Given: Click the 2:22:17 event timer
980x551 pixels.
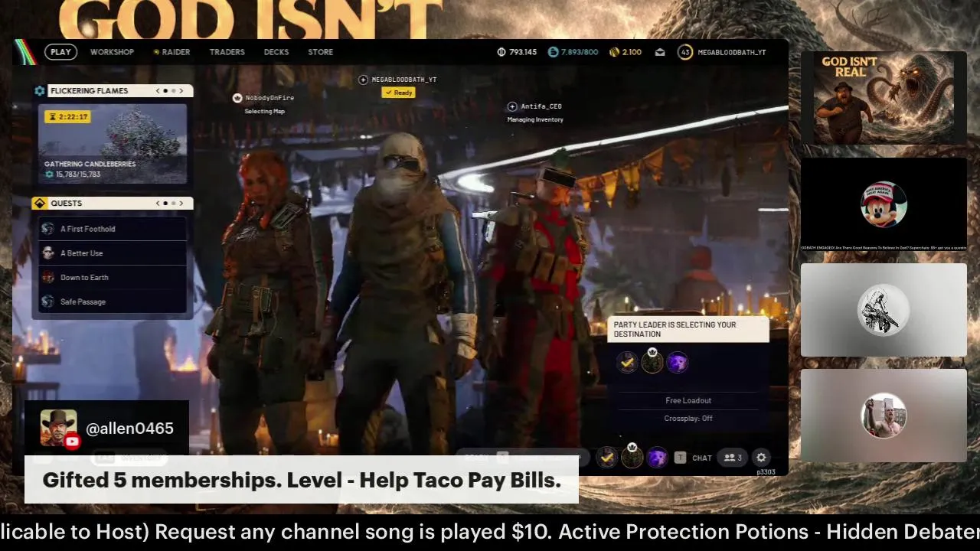Looking at the screenshot, I should (68, 116).
